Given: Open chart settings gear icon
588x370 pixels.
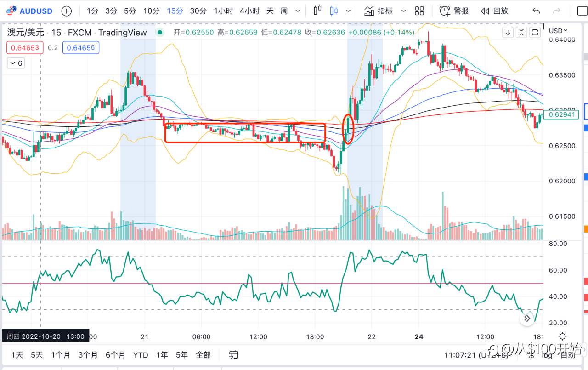Looking at the screenshot, I should tap(563, 336).
